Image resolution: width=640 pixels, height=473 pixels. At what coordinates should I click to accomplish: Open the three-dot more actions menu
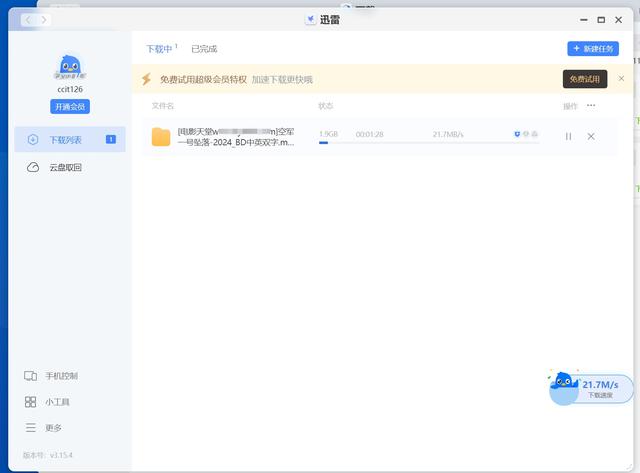(591, 106)
